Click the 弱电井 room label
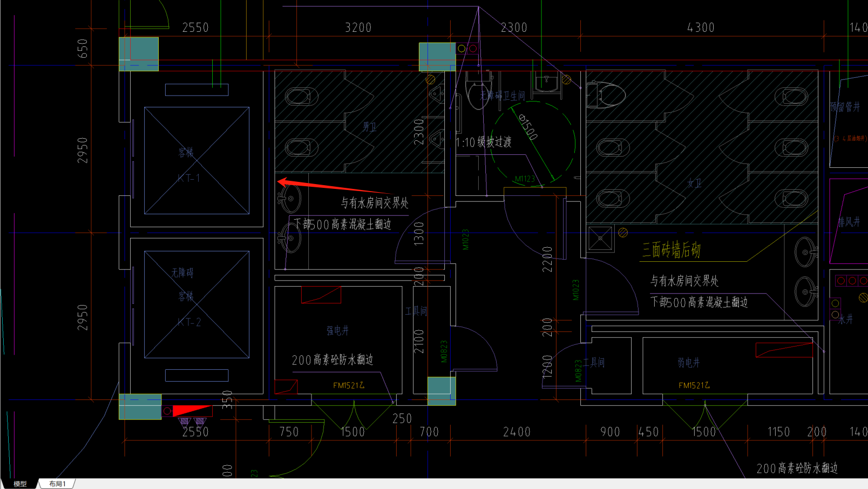This screenshot has height=489, width=868. click(689, 363)
